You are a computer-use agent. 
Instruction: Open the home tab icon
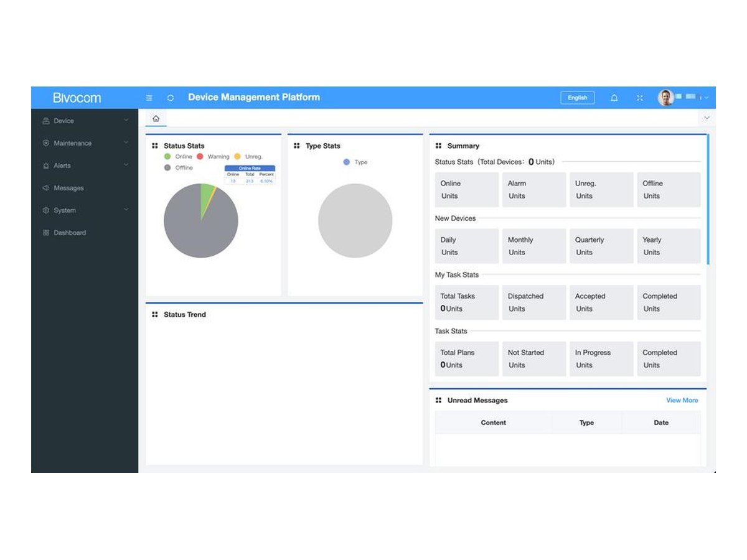(x=156, y=118)
